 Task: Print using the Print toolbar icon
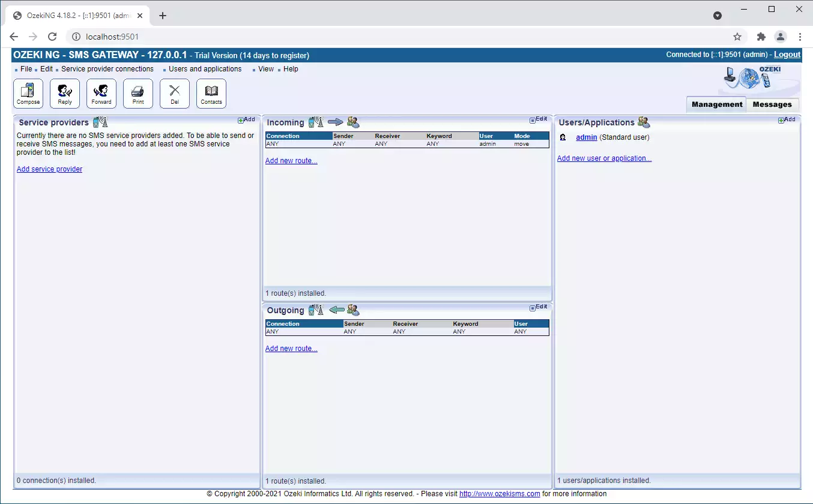click(x=138, y=94)
